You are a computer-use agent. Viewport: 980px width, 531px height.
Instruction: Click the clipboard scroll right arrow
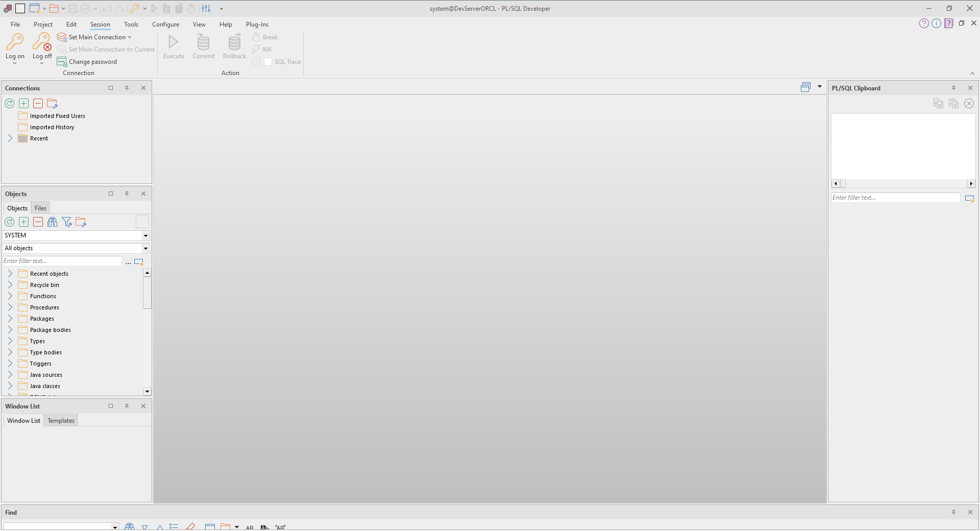[x=971, y=184]
